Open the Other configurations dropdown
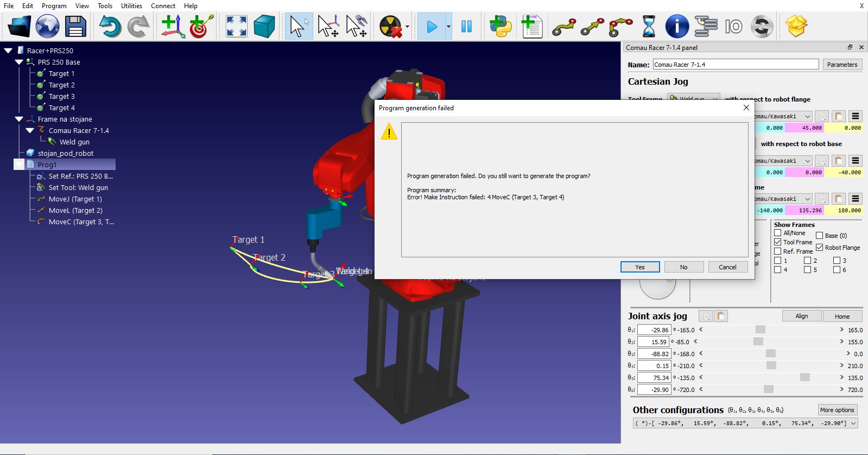 853,424
